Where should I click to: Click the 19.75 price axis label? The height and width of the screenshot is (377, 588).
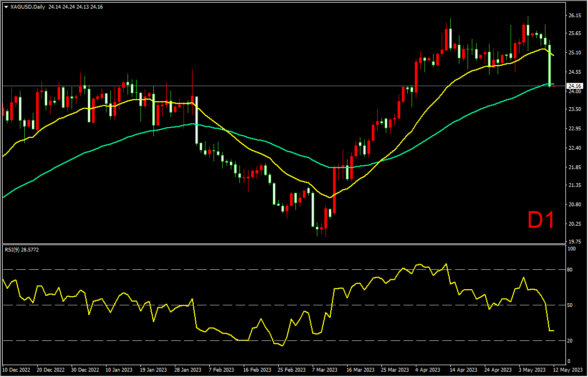[x=575, y=241]
